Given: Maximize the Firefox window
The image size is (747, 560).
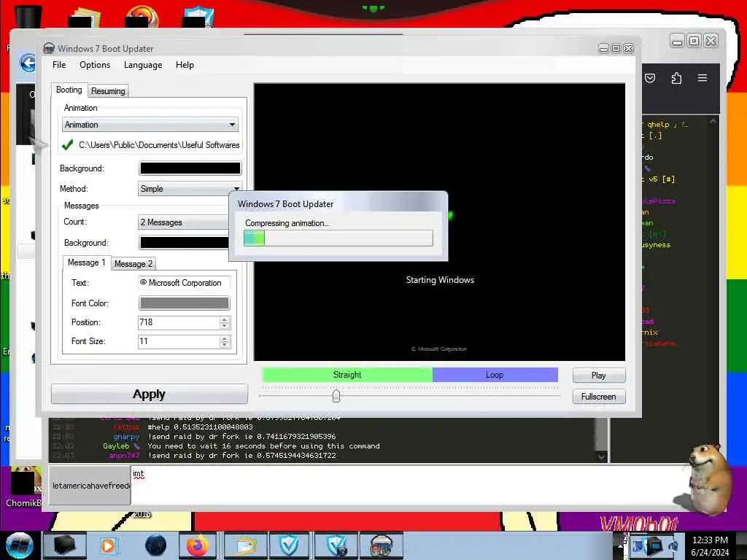Looking at the screenshot, I should tap(694, 42).
